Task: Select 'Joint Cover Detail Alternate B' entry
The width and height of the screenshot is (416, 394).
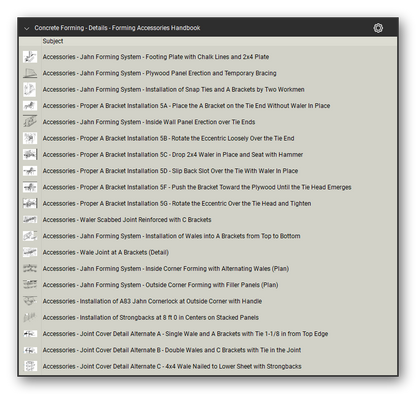Action: 172,350
